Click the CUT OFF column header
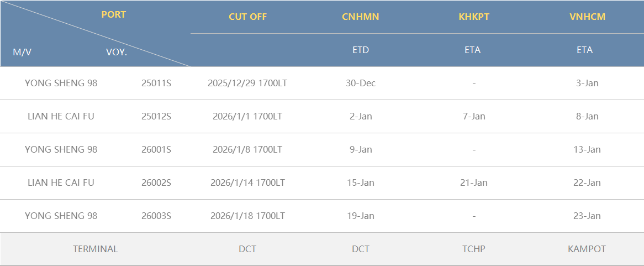644x266 pixels. [x=247, y=17]
